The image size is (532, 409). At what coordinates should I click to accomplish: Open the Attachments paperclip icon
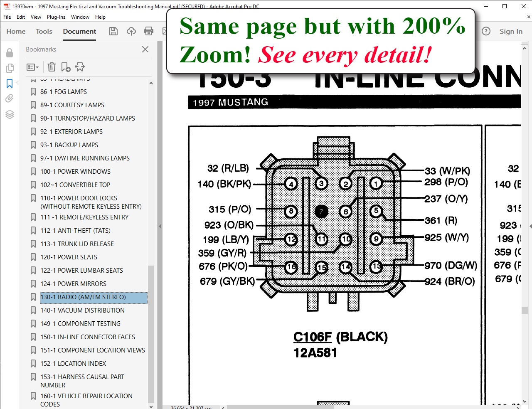[x=10, y=99]
